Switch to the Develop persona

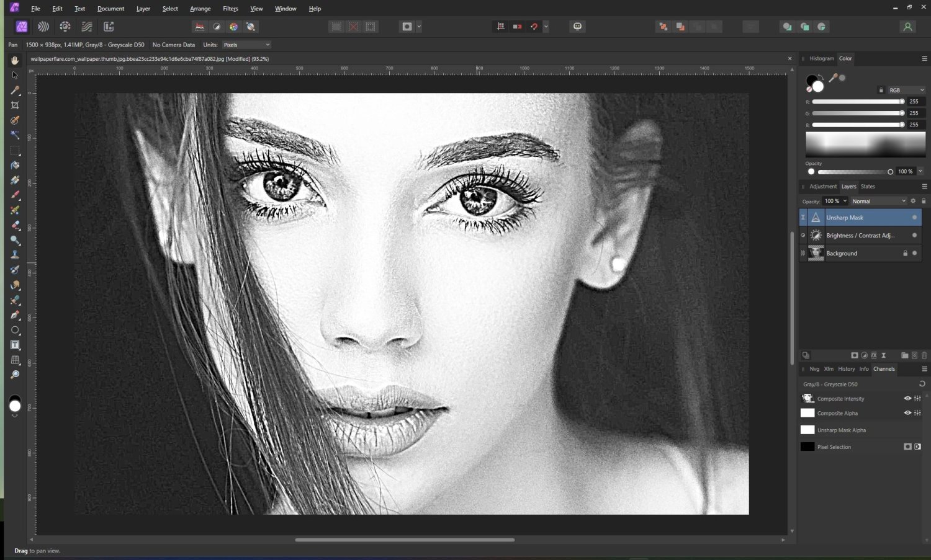click(65, 27)
